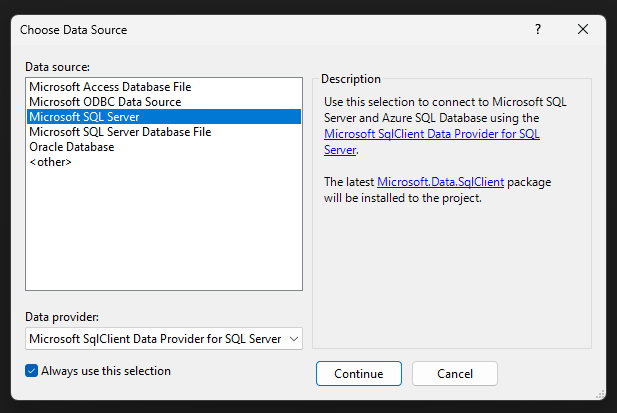Click the Choose Data Source title bar

(x=250, y=30)
